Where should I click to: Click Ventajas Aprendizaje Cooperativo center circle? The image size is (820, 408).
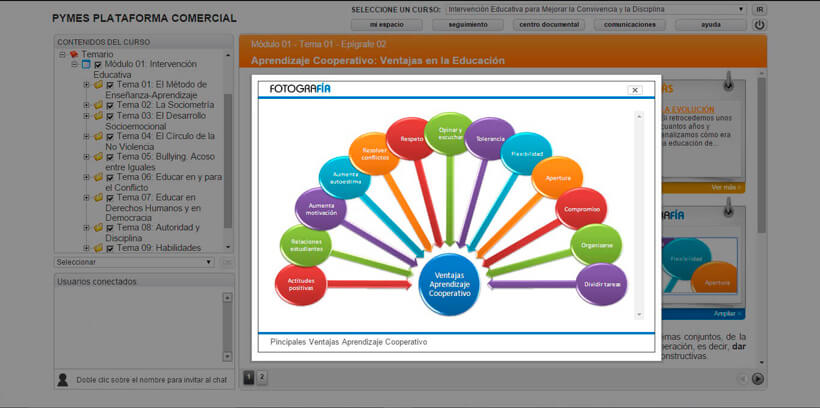click(449, 285)
